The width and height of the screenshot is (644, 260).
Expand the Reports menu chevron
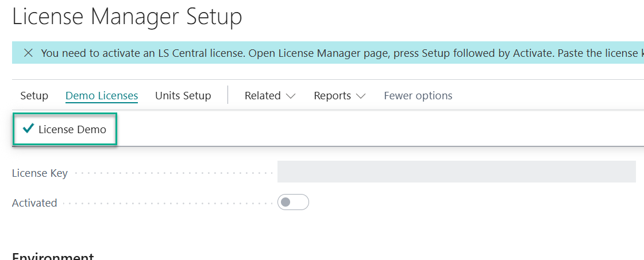coord(361,96)
